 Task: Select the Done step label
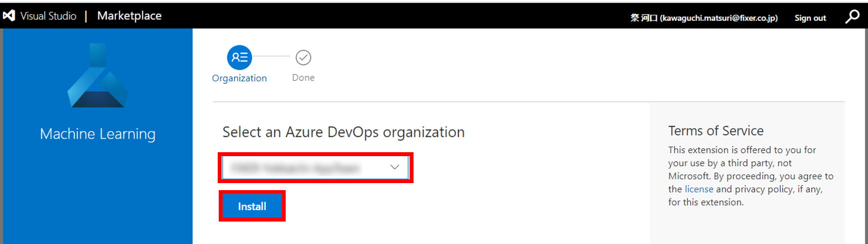tap(303, 78)
